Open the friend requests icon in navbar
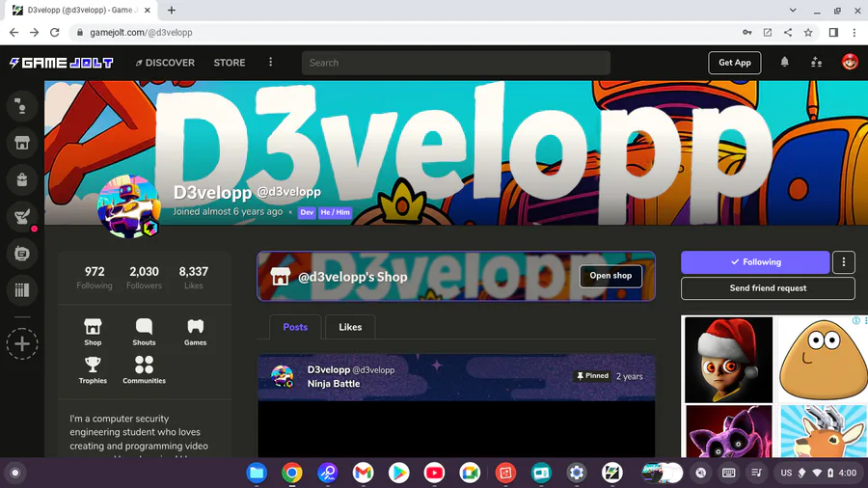The image size is (868, 488). point(817,63)
